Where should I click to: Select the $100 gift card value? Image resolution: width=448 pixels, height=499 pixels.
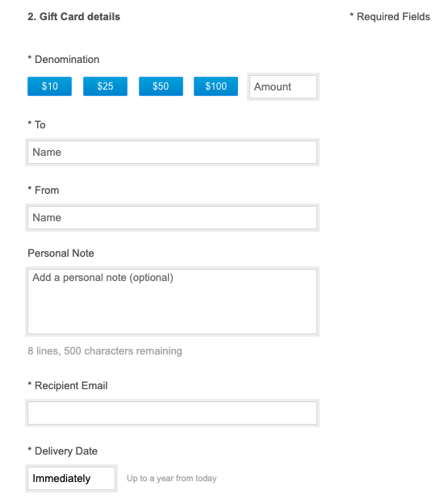pos(216,86)
